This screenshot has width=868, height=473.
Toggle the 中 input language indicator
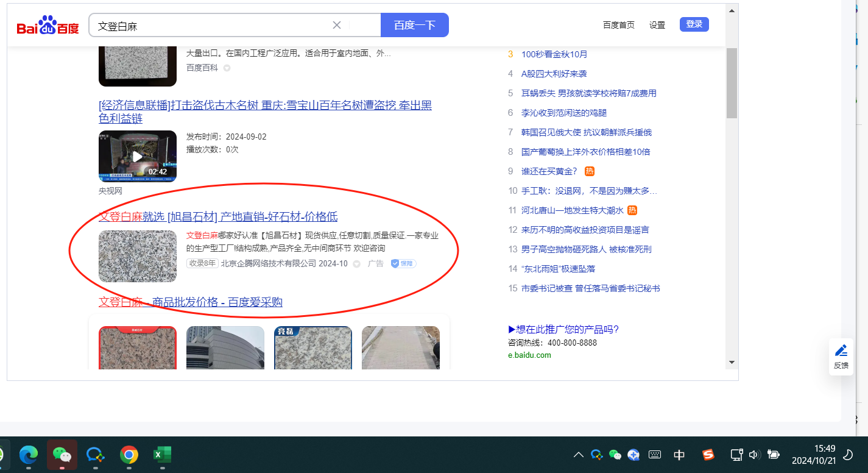point(679,455)
